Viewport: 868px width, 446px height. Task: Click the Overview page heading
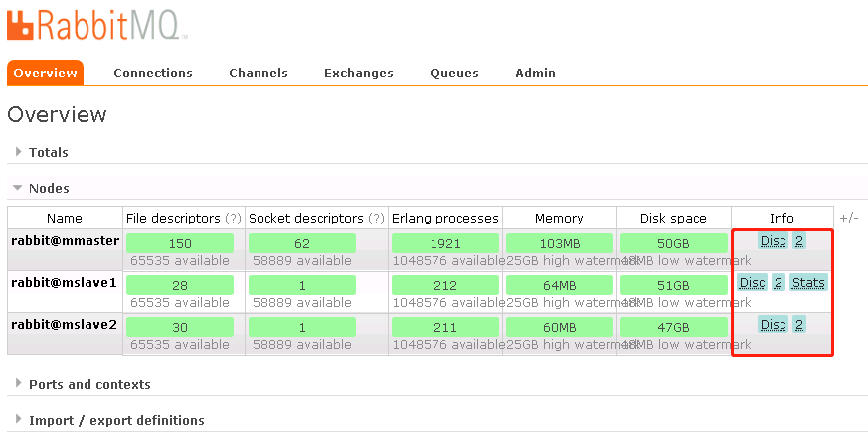pos(57,114)
